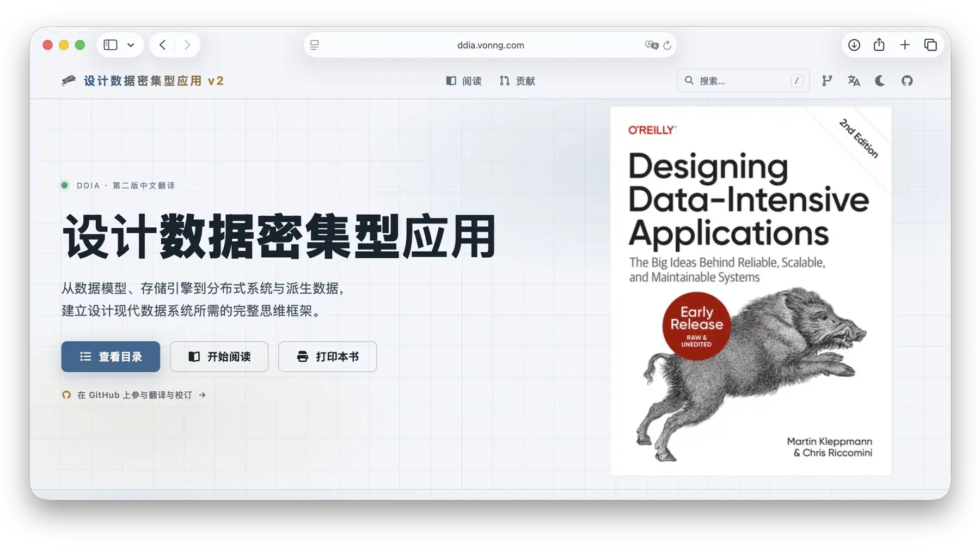Toggle the Safari sidebar

tap(111, 45)
